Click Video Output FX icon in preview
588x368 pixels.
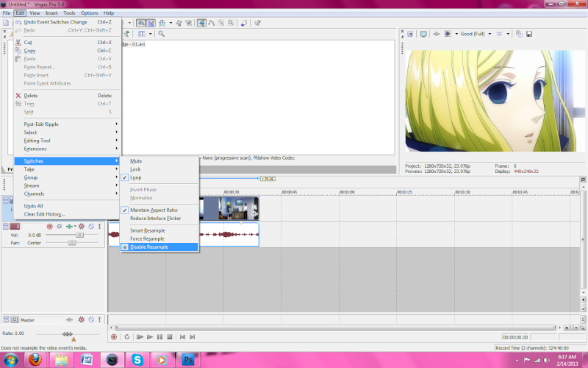tap(436, 34)
